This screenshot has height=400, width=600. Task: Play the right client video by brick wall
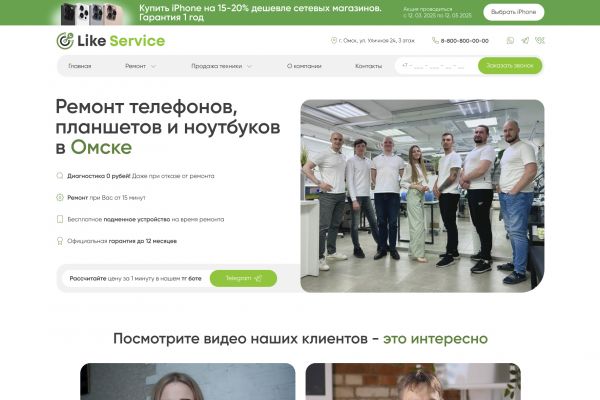click(x=413, y=382)
